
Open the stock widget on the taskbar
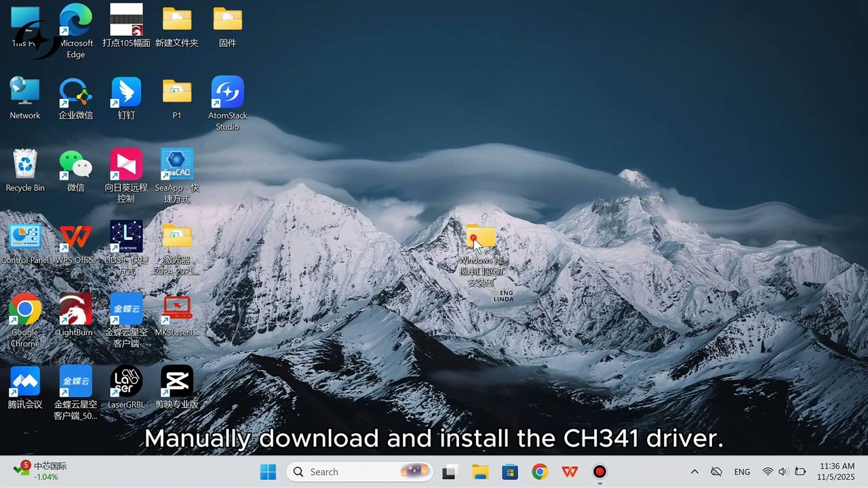41,471
